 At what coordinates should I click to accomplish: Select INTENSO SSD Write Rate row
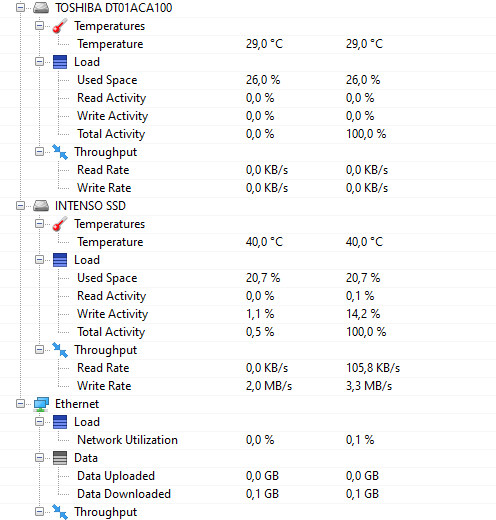(x=248, y=386)
